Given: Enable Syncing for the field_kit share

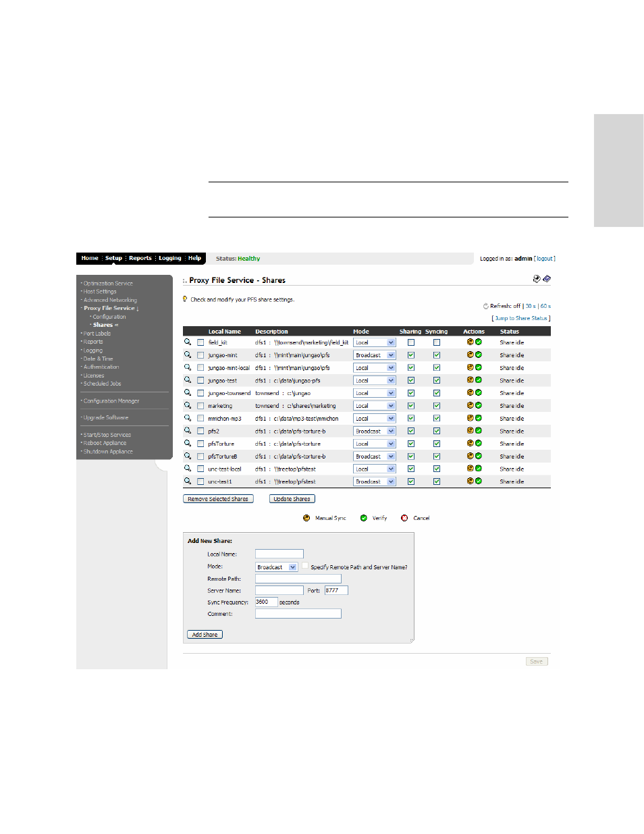Looking at the screenshot, I should [x=437, y=343].
